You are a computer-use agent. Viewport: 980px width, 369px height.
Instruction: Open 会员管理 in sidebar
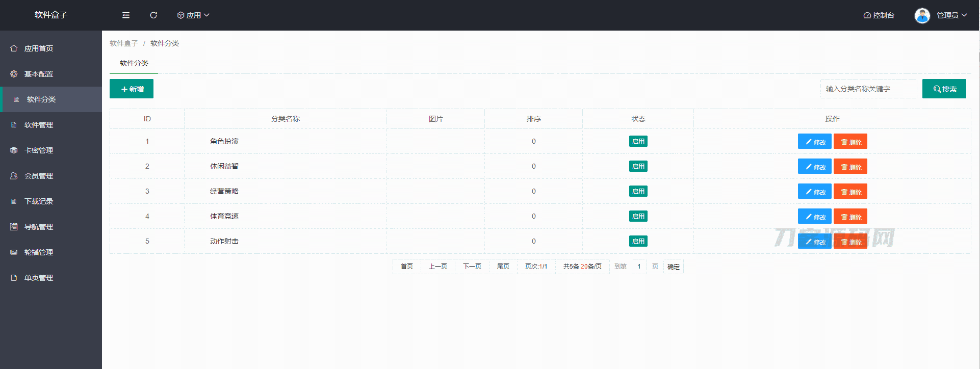coord(51,176)
